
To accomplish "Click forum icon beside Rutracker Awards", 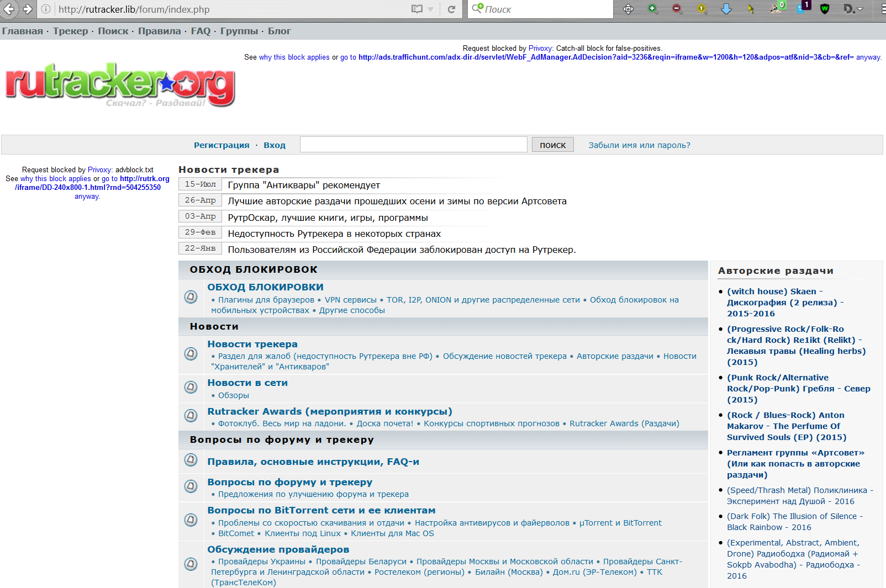I will tap(191, 415).
